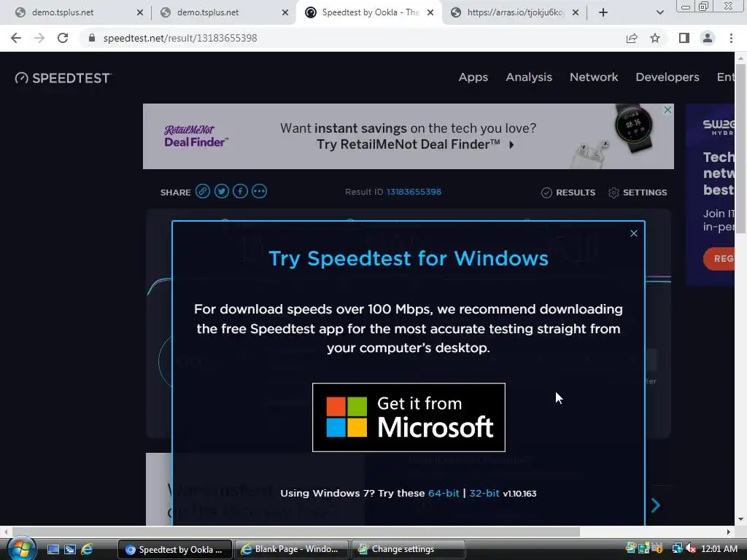Click the right arrow in the lower ad
The width and height of the screenshot is (747, 560).
[x=656, y=505]
